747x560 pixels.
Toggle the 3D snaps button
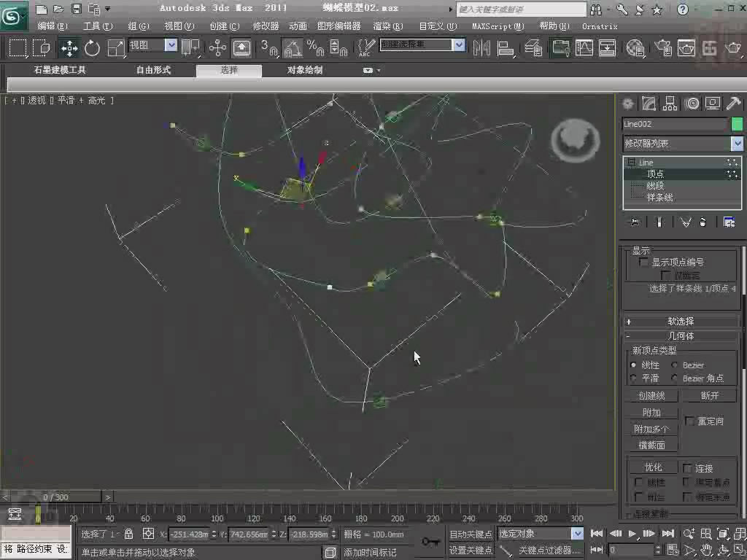(x=268, y=47)
